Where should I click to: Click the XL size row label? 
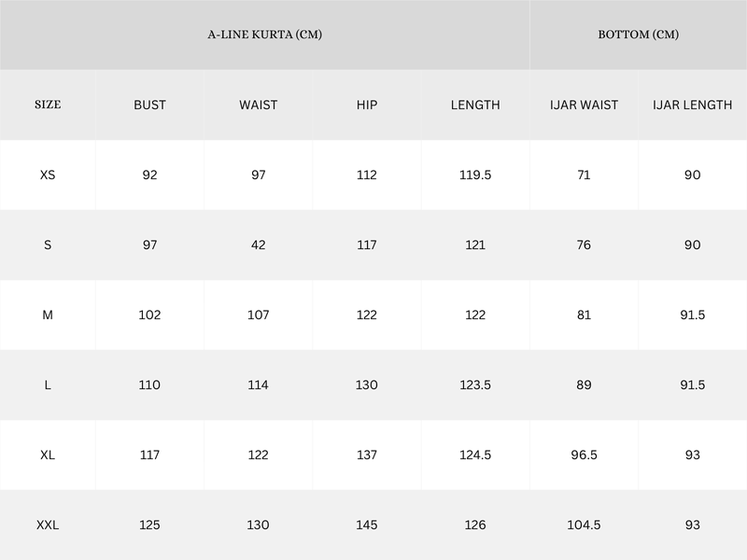(x=48, y=455)
